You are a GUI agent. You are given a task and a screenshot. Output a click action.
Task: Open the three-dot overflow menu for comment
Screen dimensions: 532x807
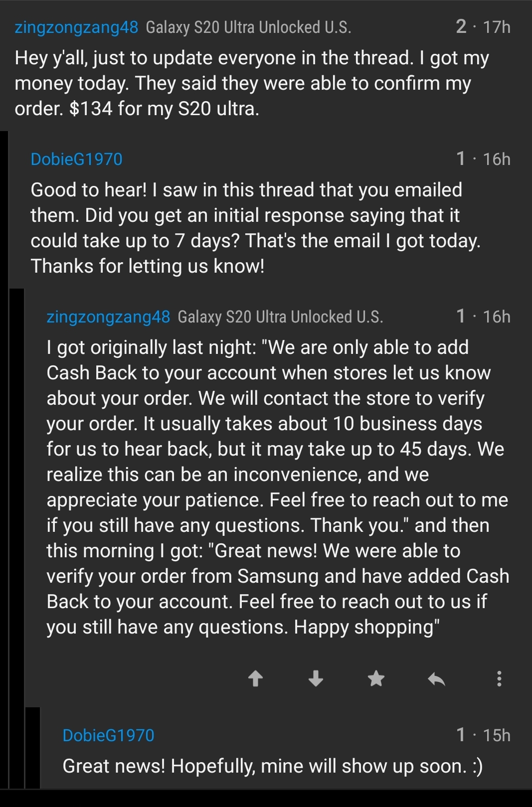499,678
